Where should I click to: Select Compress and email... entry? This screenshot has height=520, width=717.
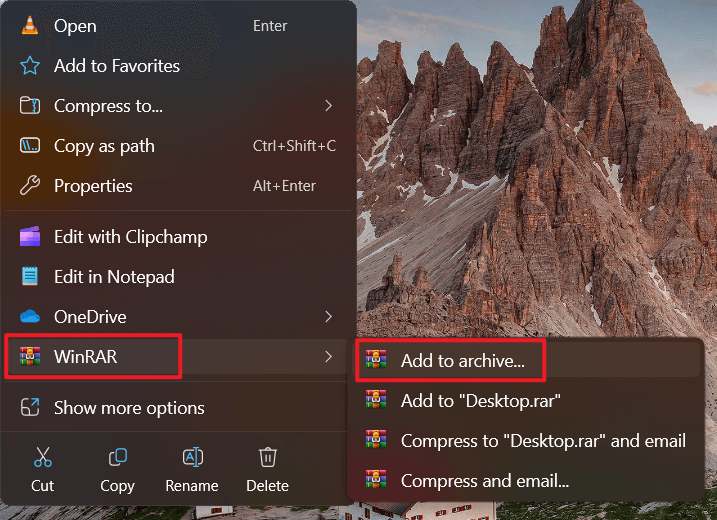coord(484,480)
